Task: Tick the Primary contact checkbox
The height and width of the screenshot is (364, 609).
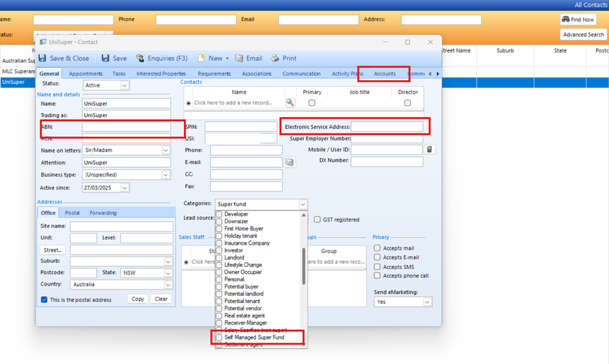Action: [312, 103]
